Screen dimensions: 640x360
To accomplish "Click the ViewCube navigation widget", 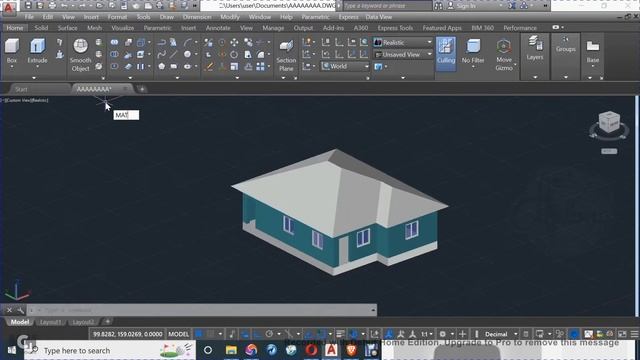I will pyautogui.click(x=609, y=122).
